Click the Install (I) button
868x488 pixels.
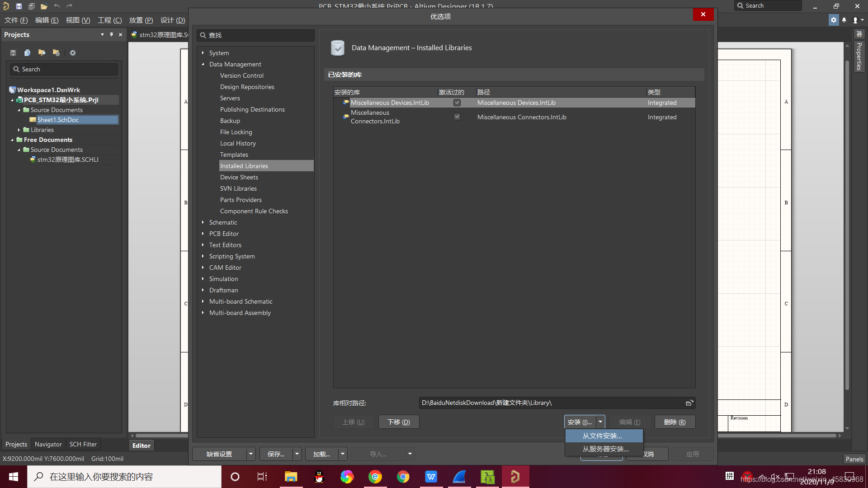pyautogui.click(x=580, y=422)
